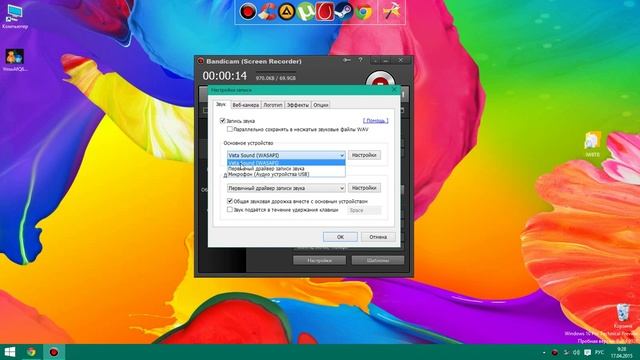Viewport: 640px width, 360px height.
Task: Close the recording settings dialog
Action: (394, 89)
